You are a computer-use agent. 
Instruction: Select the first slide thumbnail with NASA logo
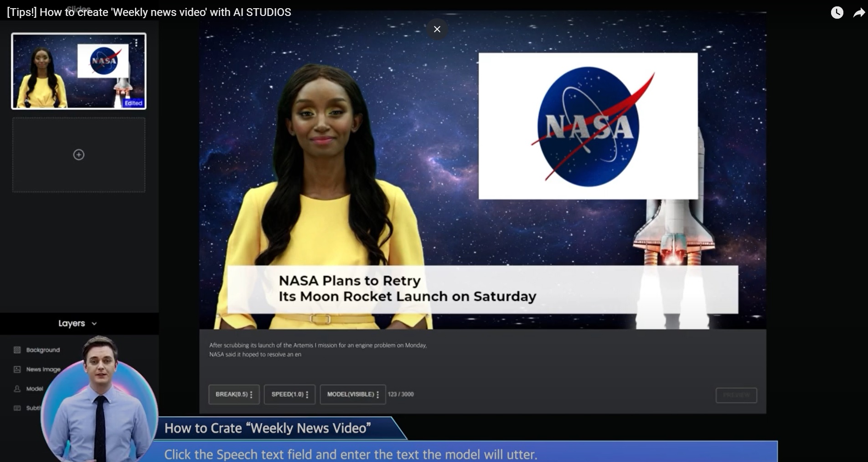pos(79,71)
